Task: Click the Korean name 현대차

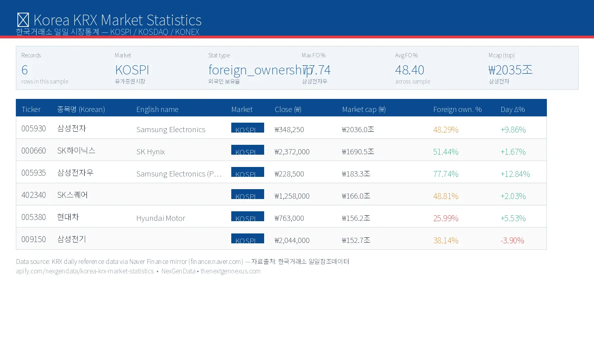Action: point(68,217)
